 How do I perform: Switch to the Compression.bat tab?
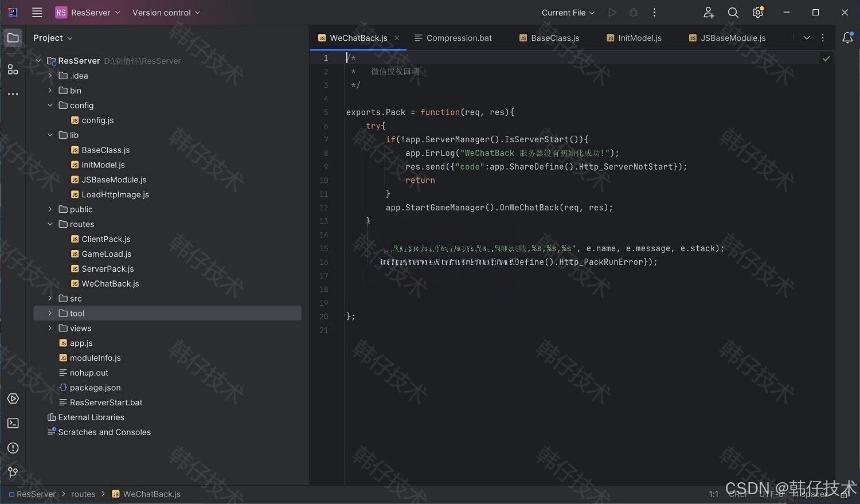tap(453, 38)
